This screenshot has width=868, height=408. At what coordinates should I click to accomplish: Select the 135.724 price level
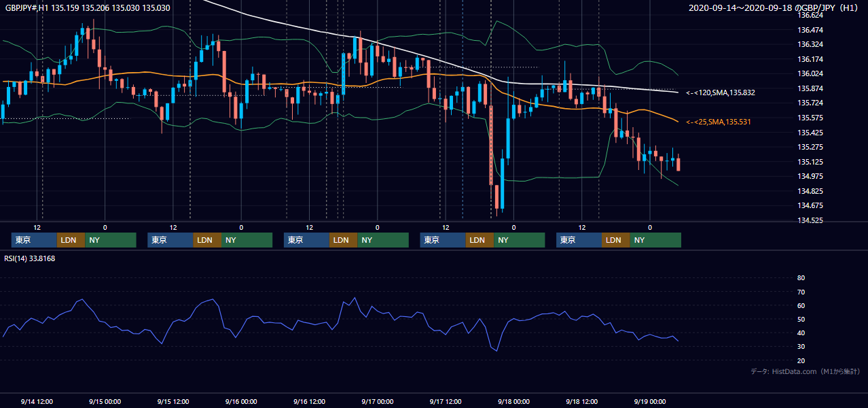coord(810,103)
